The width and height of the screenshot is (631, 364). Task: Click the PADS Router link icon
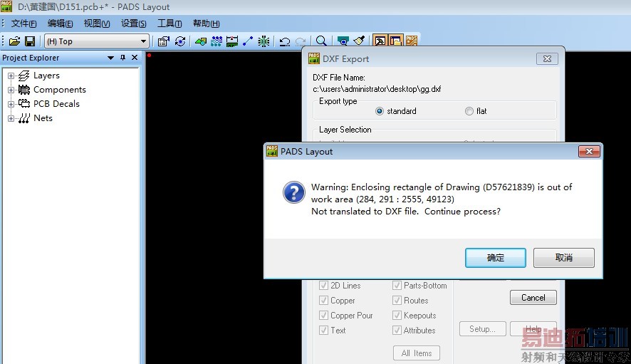pos(411,41)
